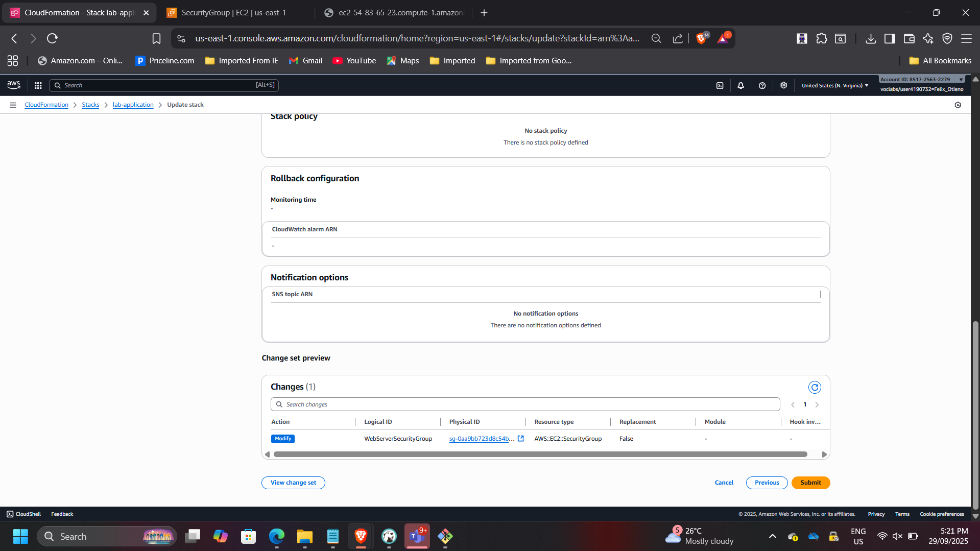The image size is (980, 551).
Task: Toggle the side navigation hamburger menu
Action: (13, 105)
